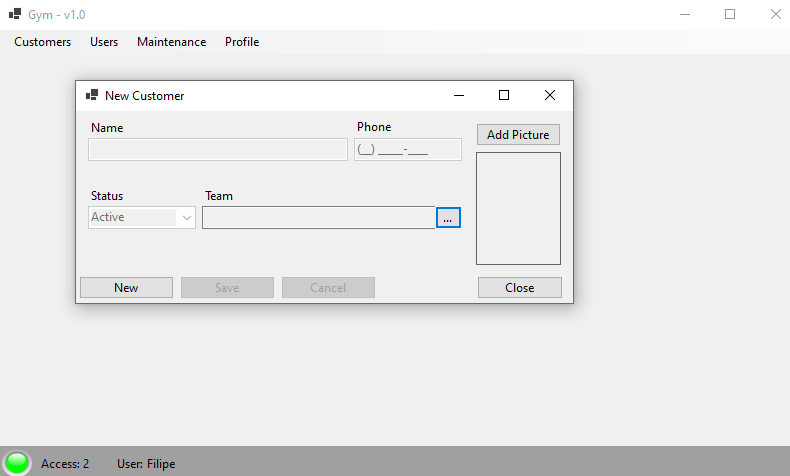Select the Active status combo box
Viewport: 790px width, 476px height.
click(142, 218)
